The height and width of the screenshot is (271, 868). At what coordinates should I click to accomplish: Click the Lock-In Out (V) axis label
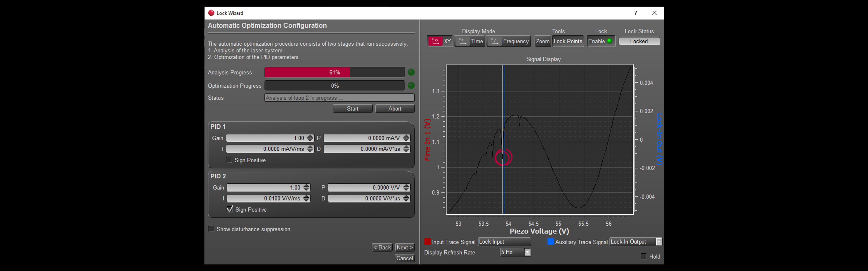point(659,139)
